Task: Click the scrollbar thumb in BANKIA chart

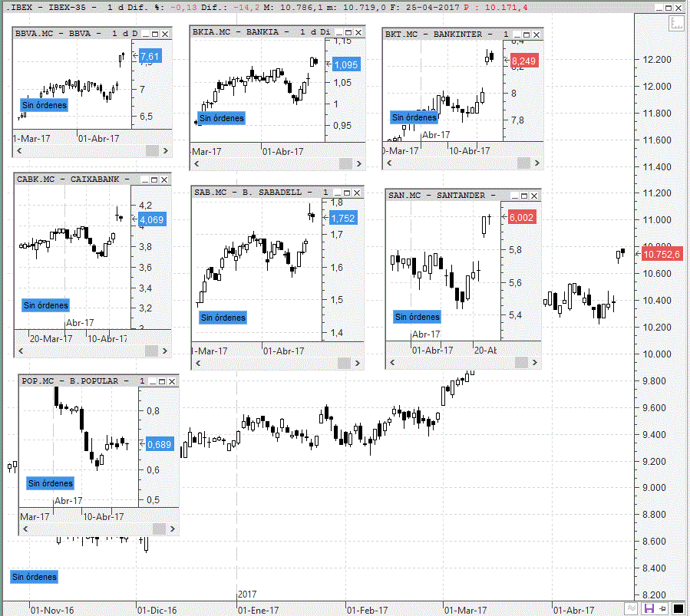Action: pos(345,163)
